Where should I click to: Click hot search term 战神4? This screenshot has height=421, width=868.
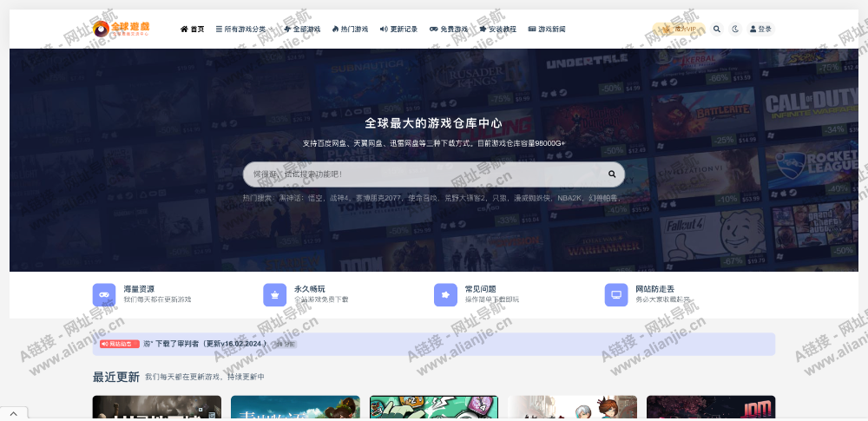coord(340,198)
